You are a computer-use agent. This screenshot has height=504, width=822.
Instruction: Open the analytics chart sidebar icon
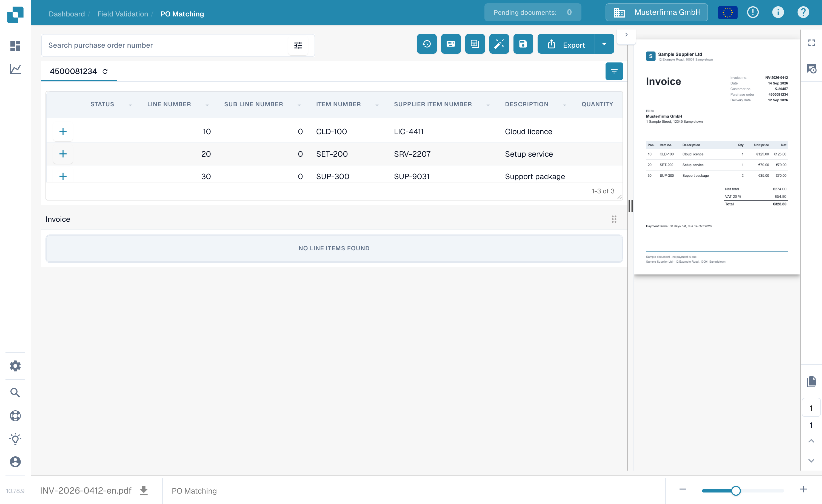(15, 69)
